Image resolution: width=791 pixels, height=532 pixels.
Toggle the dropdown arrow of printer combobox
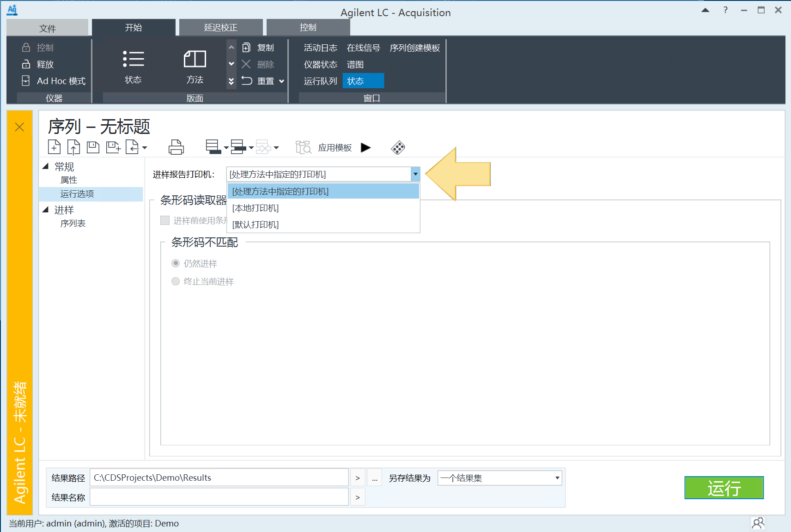point(415,174)
